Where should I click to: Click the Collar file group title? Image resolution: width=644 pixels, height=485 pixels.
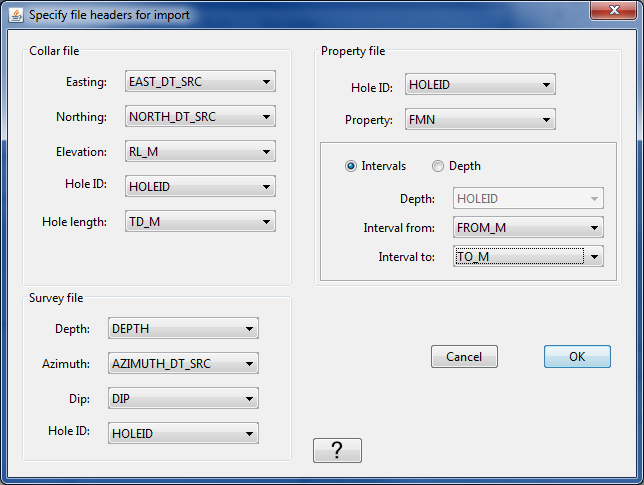click(54, 51)
